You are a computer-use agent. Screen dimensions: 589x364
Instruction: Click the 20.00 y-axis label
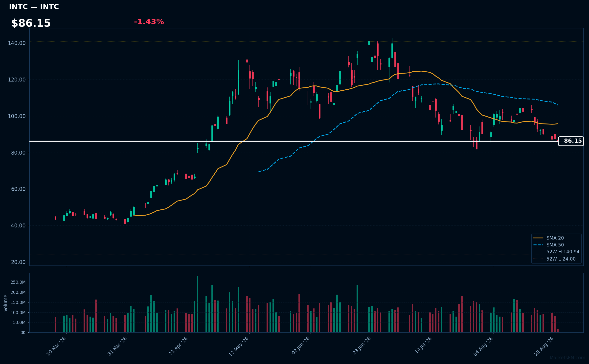point(18,262)
